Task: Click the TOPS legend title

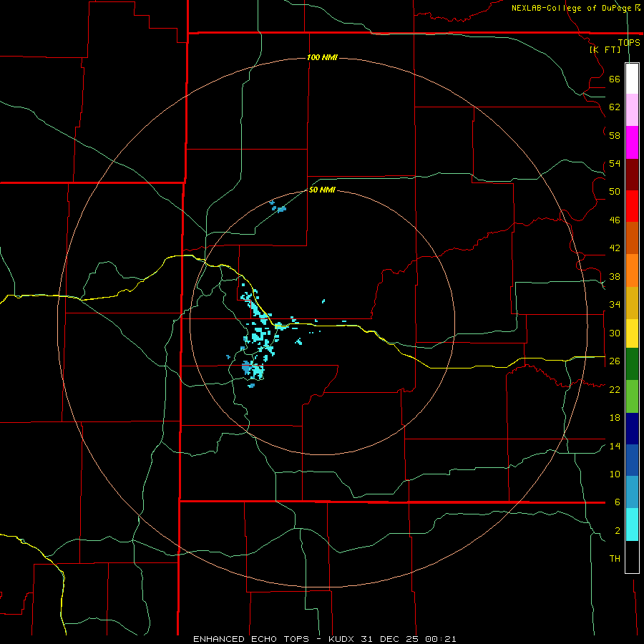Action: [x=629, y=42]
